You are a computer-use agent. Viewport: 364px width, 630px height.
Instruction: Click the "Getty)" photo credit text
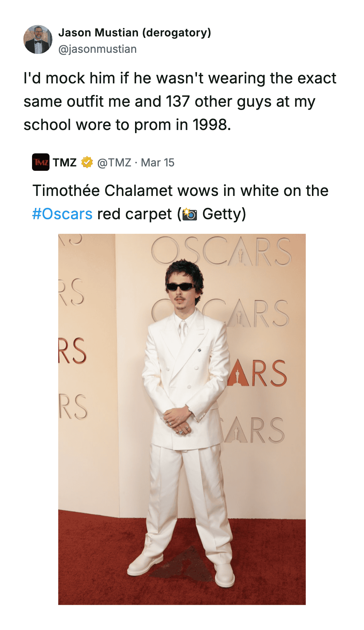(x=224, y=214)
